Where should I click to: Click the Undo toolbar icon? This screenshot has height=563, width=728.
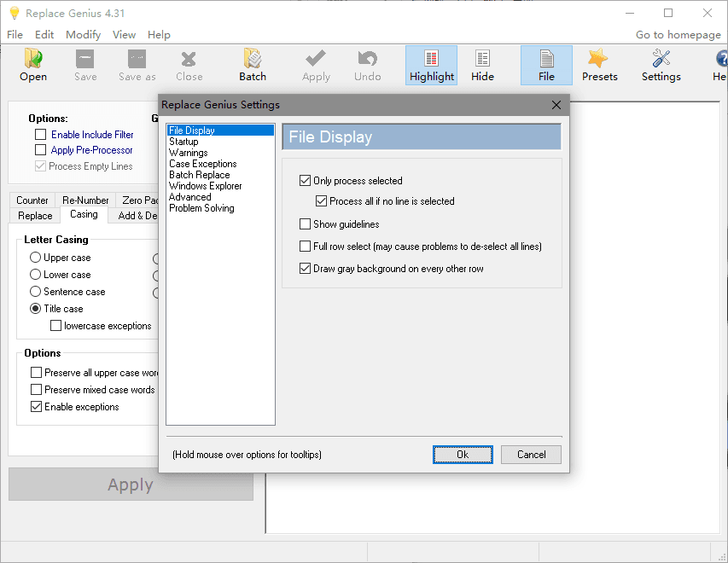tap(367, 66)
